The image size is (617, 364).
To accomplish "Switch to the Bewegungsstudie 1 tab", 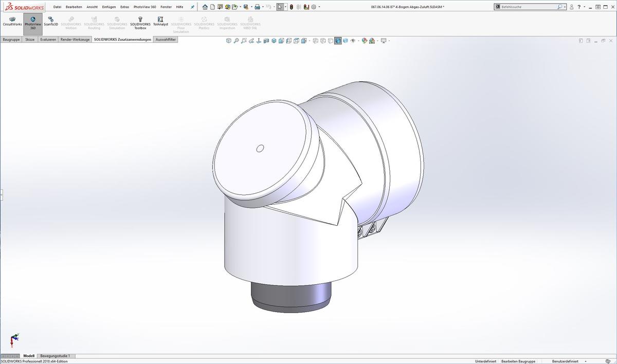I will (55, 356).
